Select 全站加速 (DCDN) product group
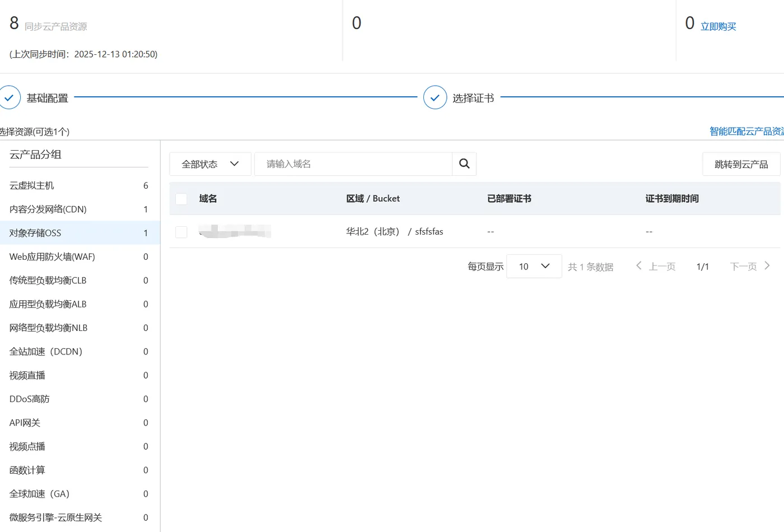The width and height of the screenshot is (784, 532). (79, 352)
